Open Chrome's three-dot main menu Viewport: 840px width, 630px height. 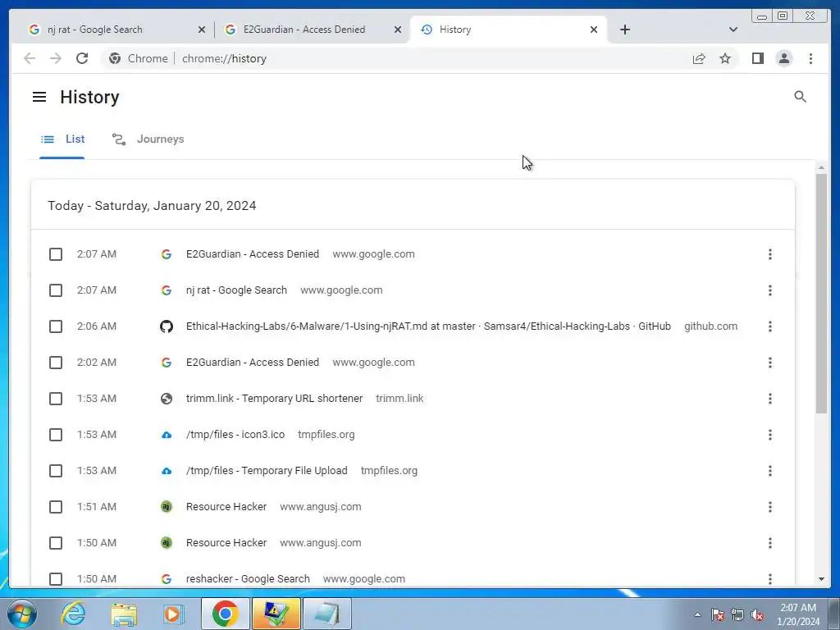(x=810, y=58)
